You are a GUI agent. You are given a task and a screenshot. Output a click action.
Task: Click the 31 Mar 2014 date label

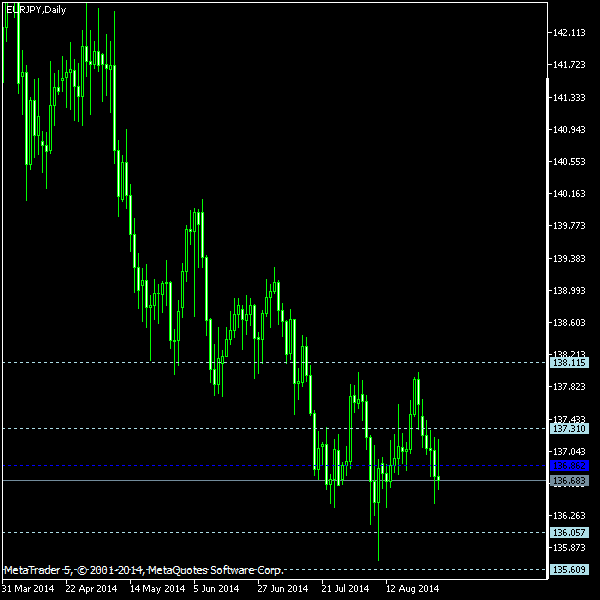(x=28, y=589)
